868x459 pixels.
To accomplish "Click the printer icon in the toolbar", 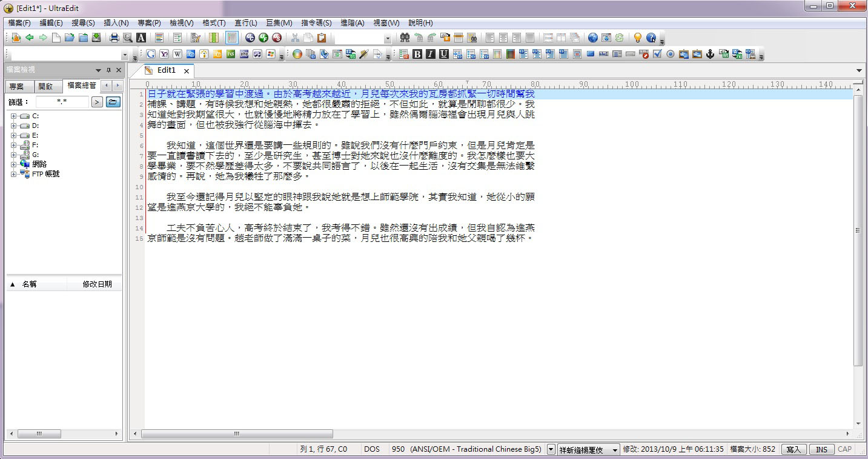I will [114, 38].
